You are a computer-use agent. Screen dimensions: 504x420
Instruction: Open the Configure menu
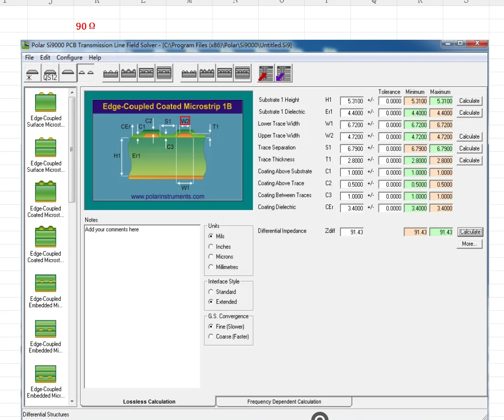tap(69, 58)
